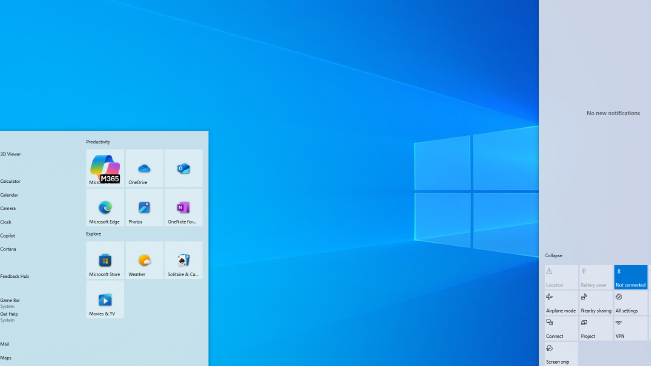Open 3D Viewer from app list
Viewport: 651px width, 366px height.
coord(10,154)
